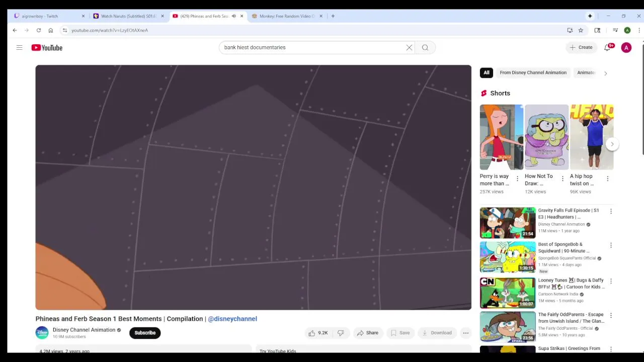Subscribe to Disney Channel Animation
This screenshot has width=644, height=362.
pos(145,333)
